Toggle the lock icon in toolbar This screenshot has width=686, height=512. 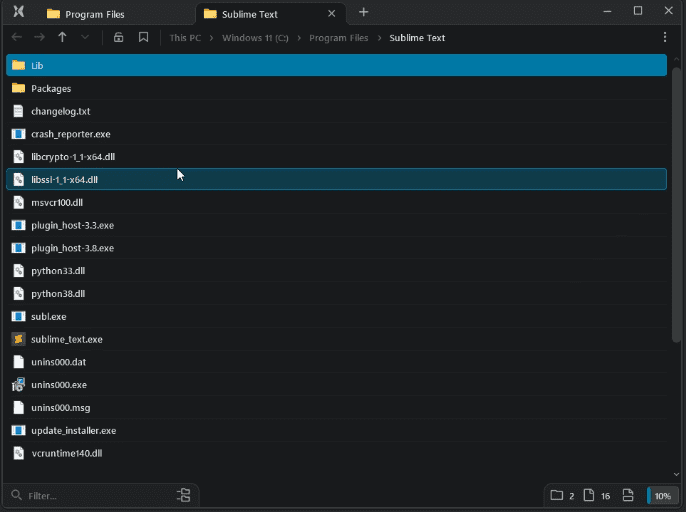pos(119,37)
